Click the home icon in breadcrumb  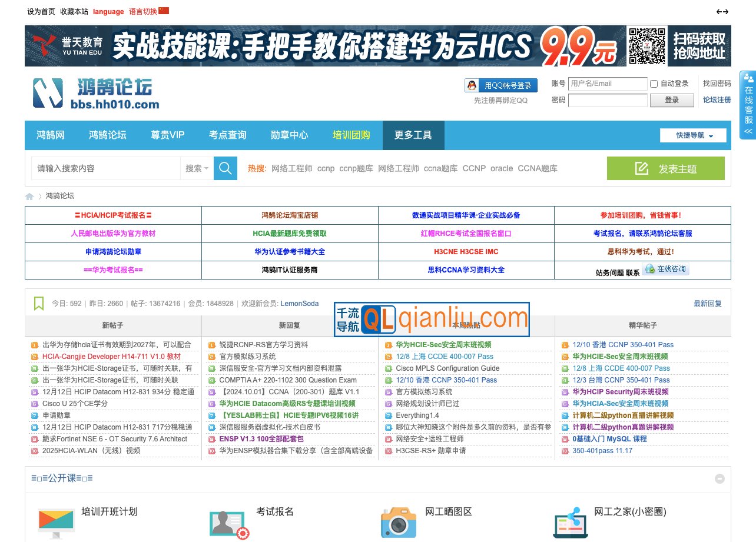click(29, 197)
